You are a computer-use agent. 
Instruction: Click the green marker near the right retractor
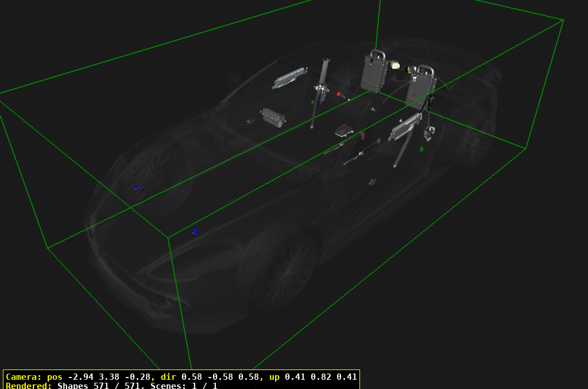point(421,149)
